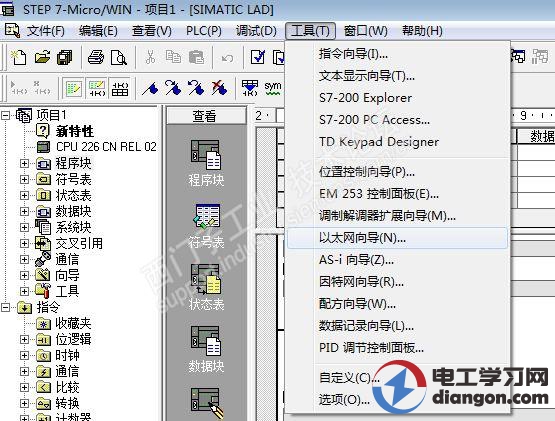
Task: Click the Compile checkmark icon
Action: pyautogui.click(x=258, y=57)
